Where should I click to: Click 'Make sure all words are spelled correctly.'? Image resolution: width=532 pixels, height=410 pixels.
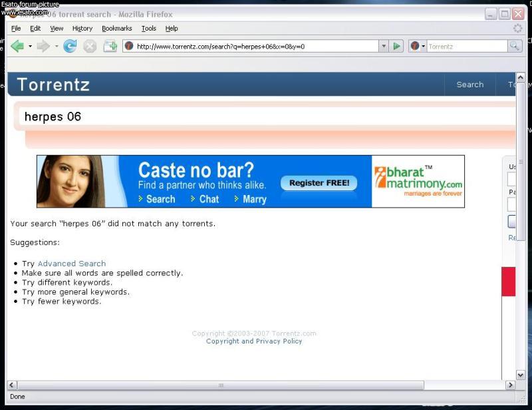click(102, 273)
